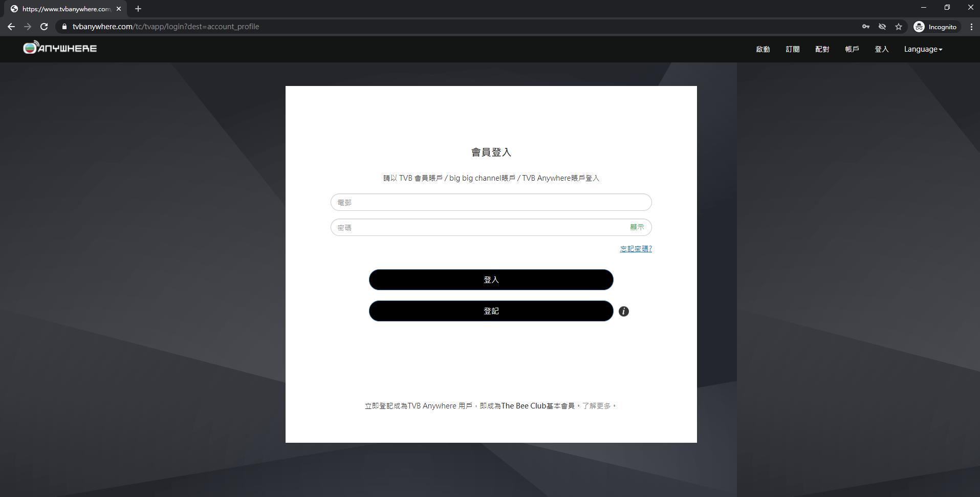Click the padlock site info icon
Image resolution: width=980 pixels, height=497 pixels.
[x=64, y=27]
